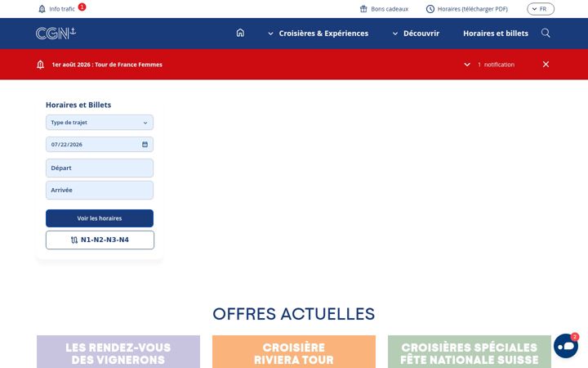
Task: Expand the 1 notification chevron
Action: coord(467,65)
